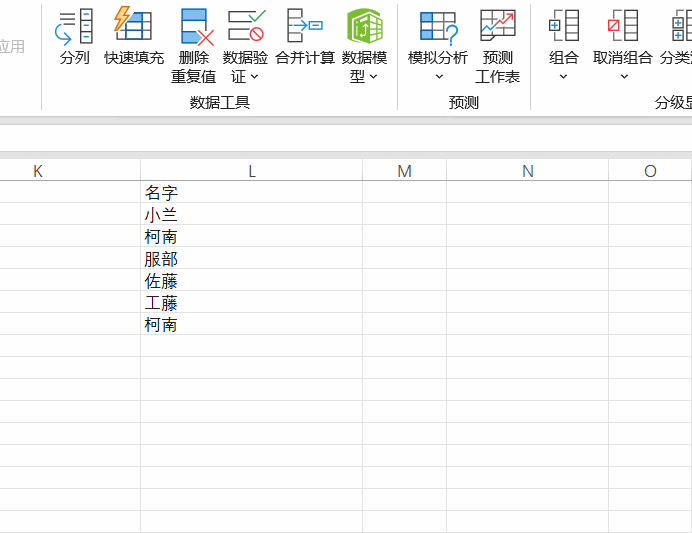Expand the 数据验证 dropdown arrow
The height and width of the screenshot is (533, 692).
click(x=254, y=77)
